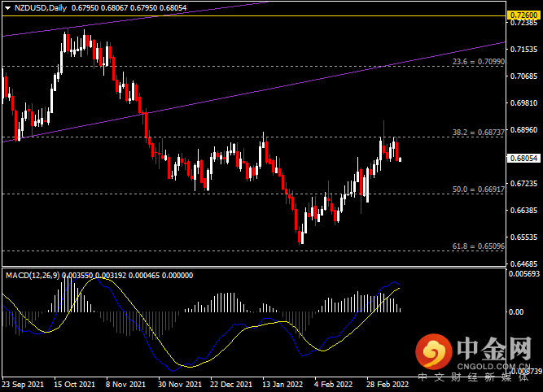
Task: Click the 15 Oct 2021 date marker
Action: (x=74, y=385)
